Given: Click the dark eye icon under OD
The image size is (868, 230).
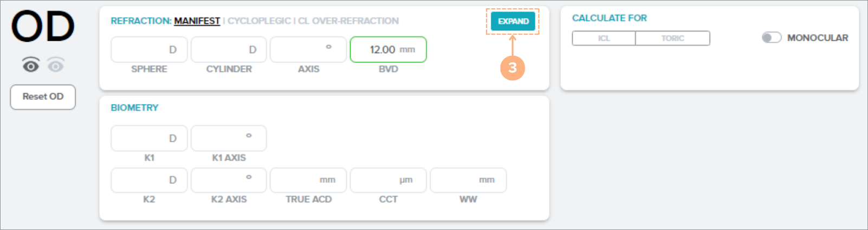Looking at the screenshot, I should pos(31,66).
